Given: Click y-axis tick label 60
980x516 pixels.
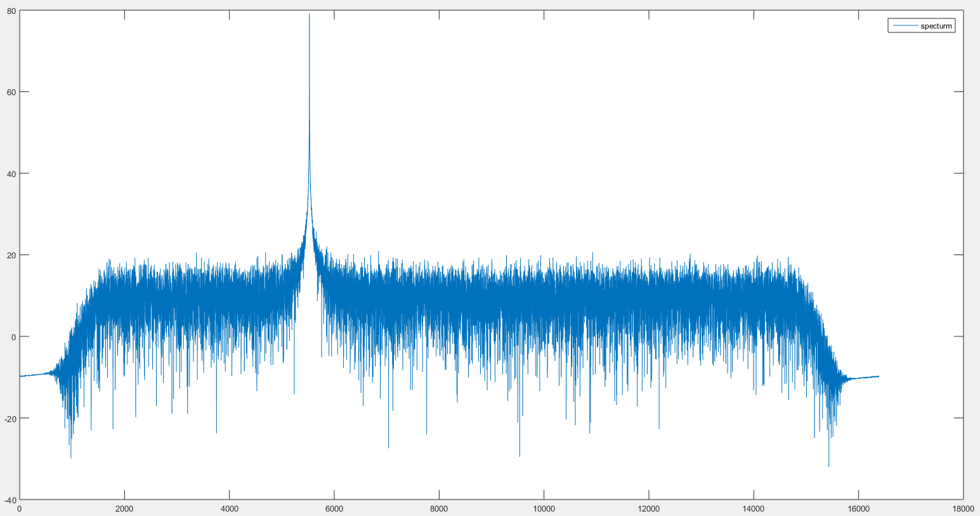Looking at the screenshot, I should point(11,92).
